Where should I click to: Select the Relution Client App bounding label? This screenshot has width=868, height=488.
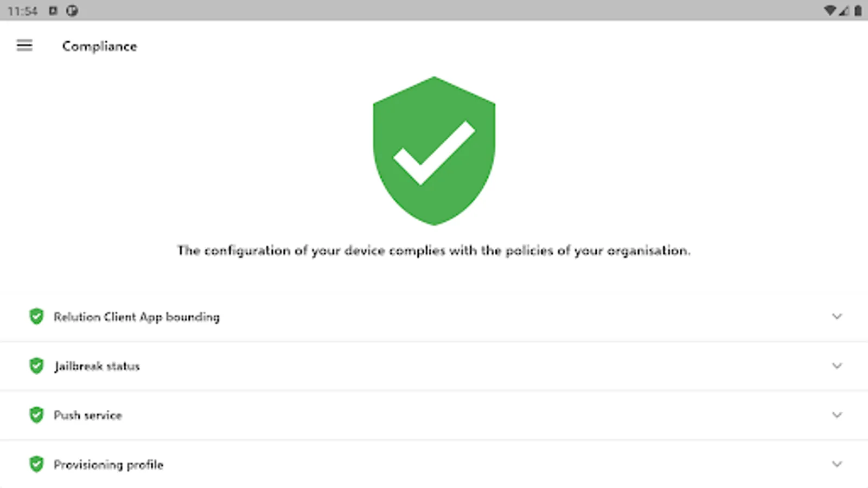(x=137, y=317)
